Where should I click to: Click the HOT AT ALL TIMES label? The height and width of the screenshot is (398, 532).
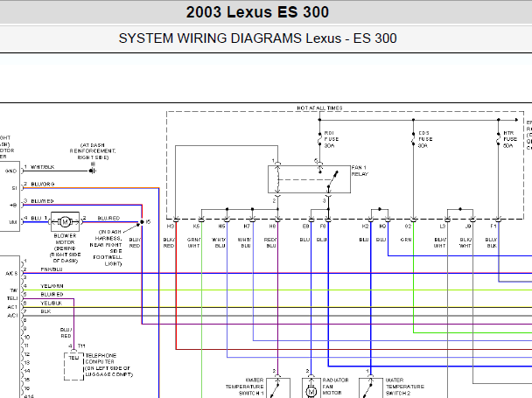[x=319, y=108]
